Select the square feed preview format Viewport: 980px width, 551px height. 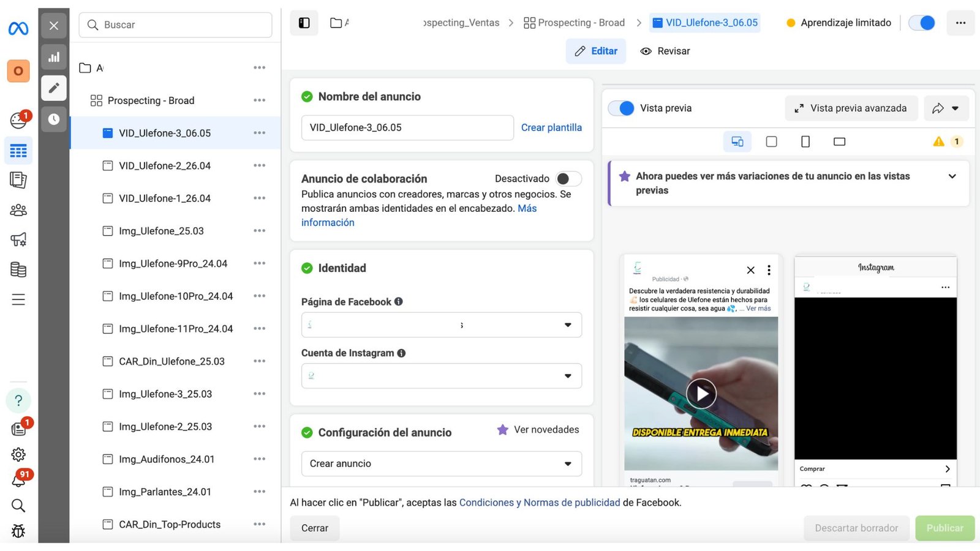click(772, 141)
